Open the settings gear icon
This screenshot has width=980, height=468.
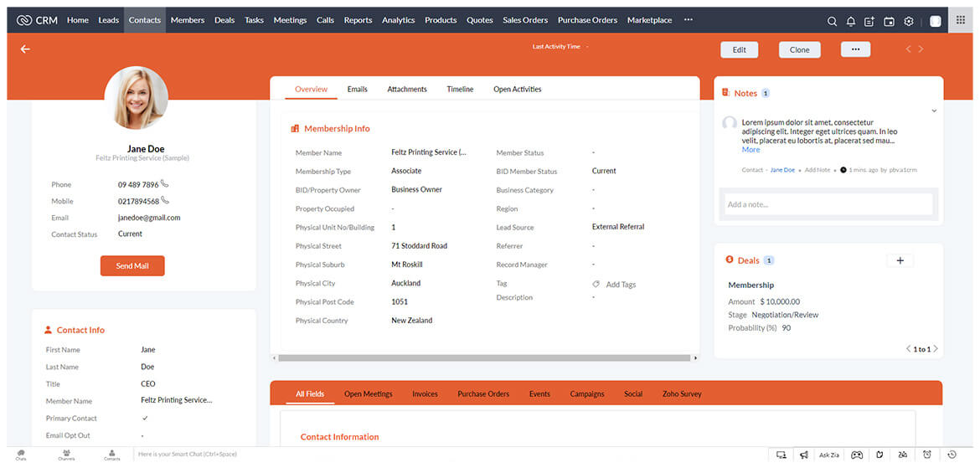(x=909, y=21)
